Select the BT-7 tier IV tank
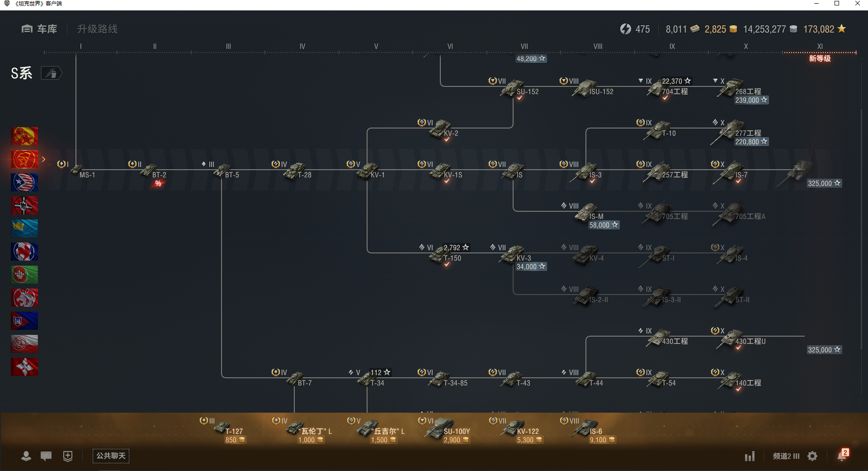 [x=295, y=378]
